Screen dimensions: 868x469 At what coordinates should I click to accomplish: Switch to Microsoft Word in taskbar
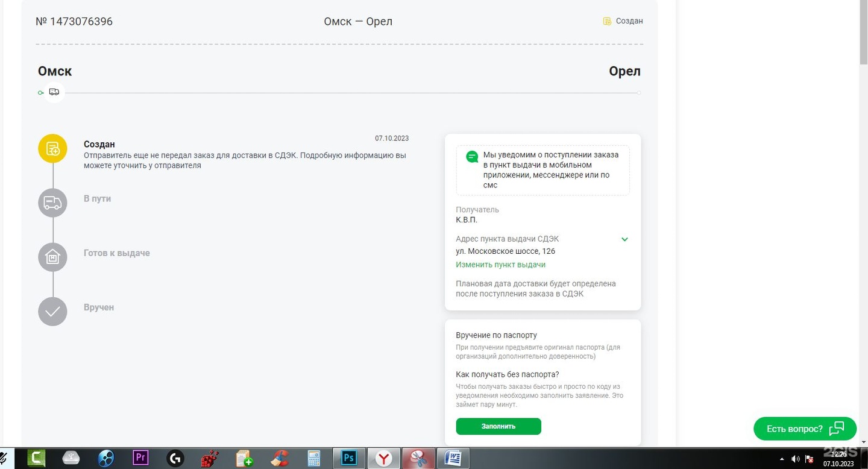(x=453, y=459)
